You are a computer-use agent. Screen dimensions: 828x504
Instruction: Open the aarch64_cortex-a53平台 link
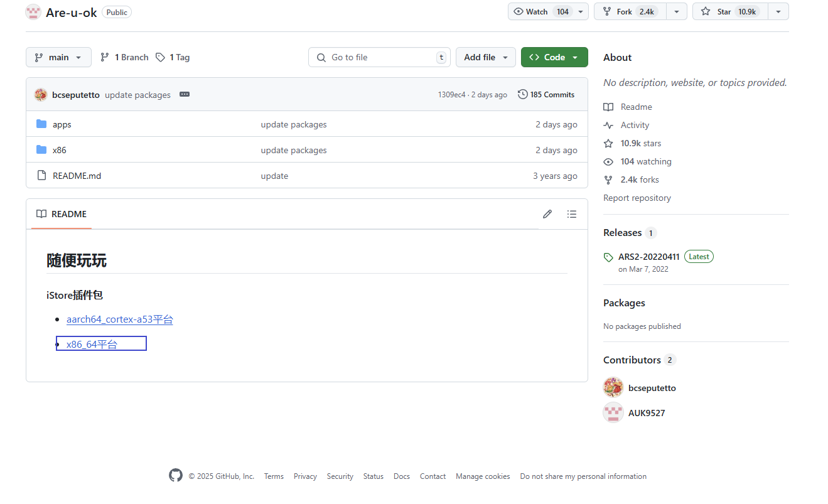click(120, 319)
